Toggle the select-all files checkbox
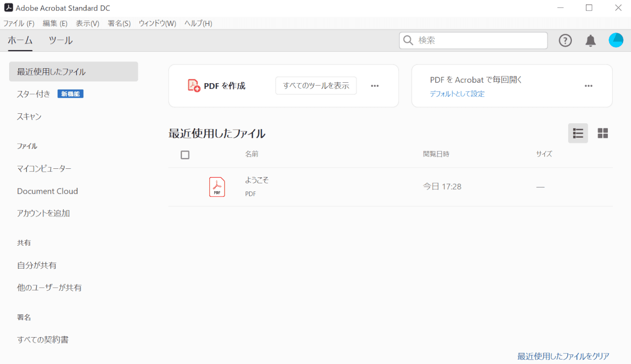Viewport: 631px width, 364px height. click(185, 155)
